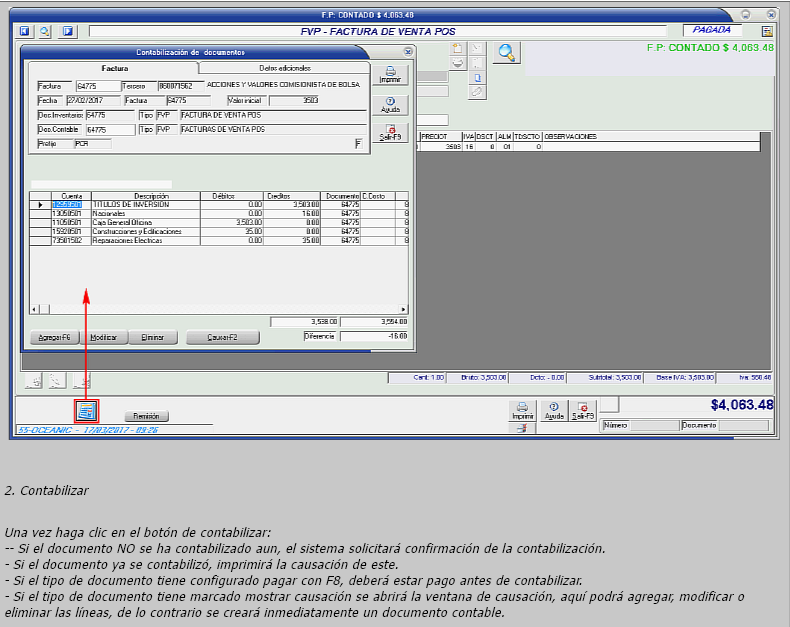Click the bottom Ayuda help button
Image resolution: width=790 pixels, height=627 pixels.
pyautogui.click(x=553, y=410)
